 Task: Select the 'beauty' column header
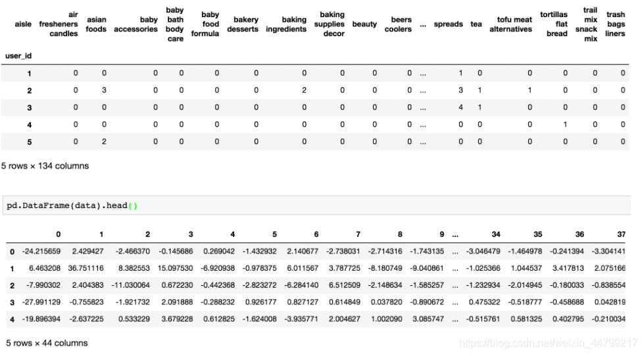click(364, 24)
